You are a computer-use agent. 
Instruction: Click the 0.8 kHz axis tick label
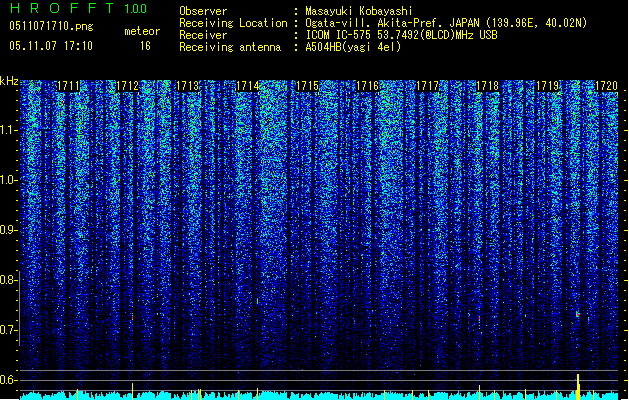click(8, 280)
